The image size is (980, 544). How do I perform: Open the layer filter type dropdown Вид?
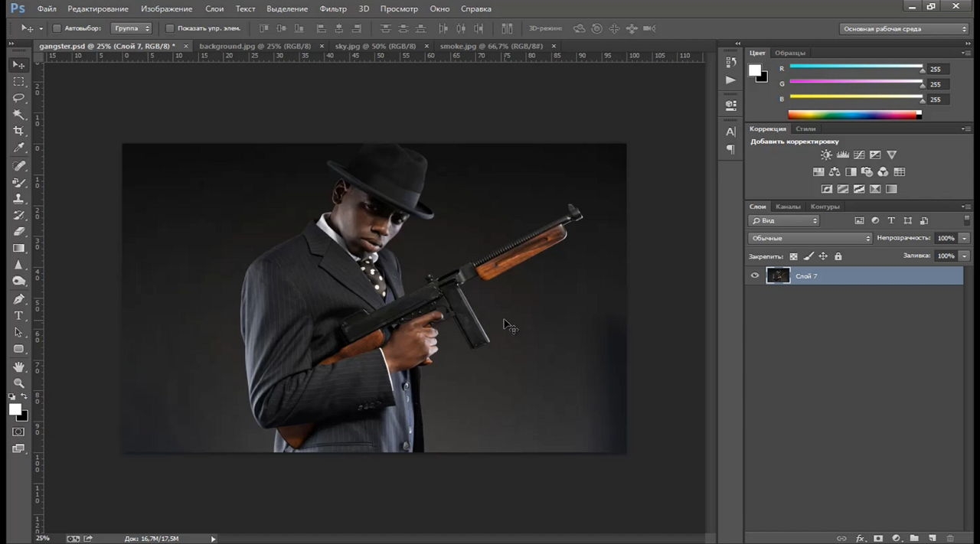(x=784, y=220)
